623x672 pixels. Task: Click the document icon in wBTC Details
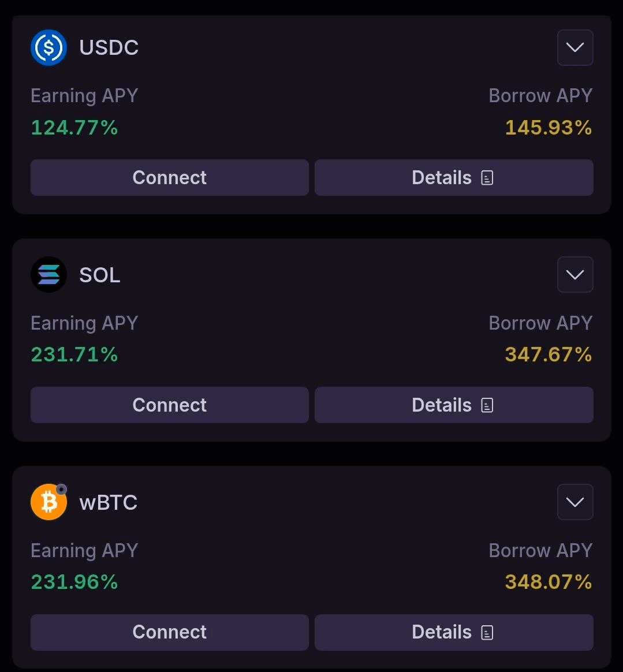[x=487, y=633]
